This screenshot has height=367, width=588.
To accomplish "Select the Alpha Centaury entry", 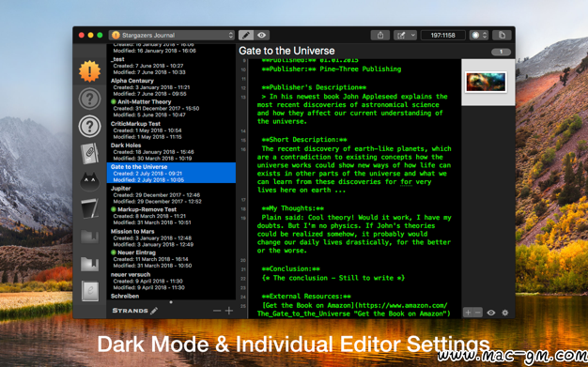I will 171,87.
